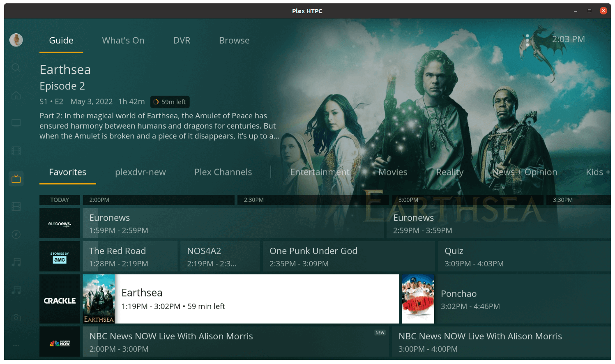Image resolution: width=615 pixels, height=364 pixels.
Task: Select the Crackle channel logo
Action: click(60, 299)
